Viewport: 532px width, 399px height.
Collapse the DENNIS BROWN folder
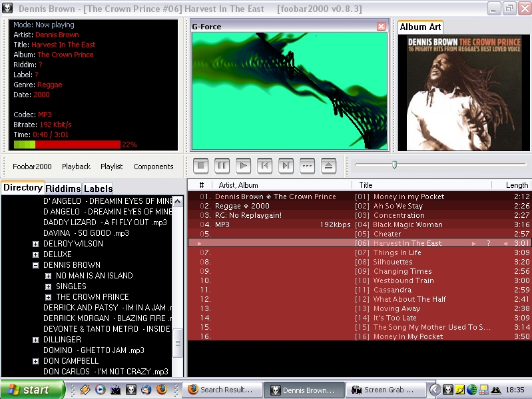[x=36, y=265]
